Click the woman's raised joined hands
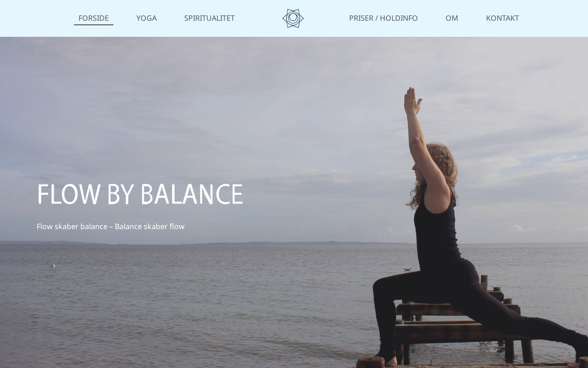The height and width of the screenshot is (368, 588). pyautogui.click(x=412, y=100)
